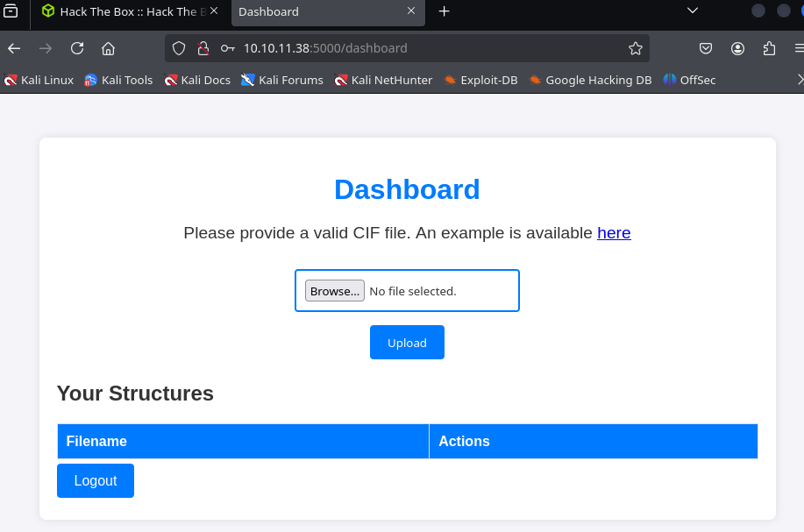The width and height of the screenshot is (804, 532).
Task: Go to the browser home page
Action: click(x=108, y=48)
